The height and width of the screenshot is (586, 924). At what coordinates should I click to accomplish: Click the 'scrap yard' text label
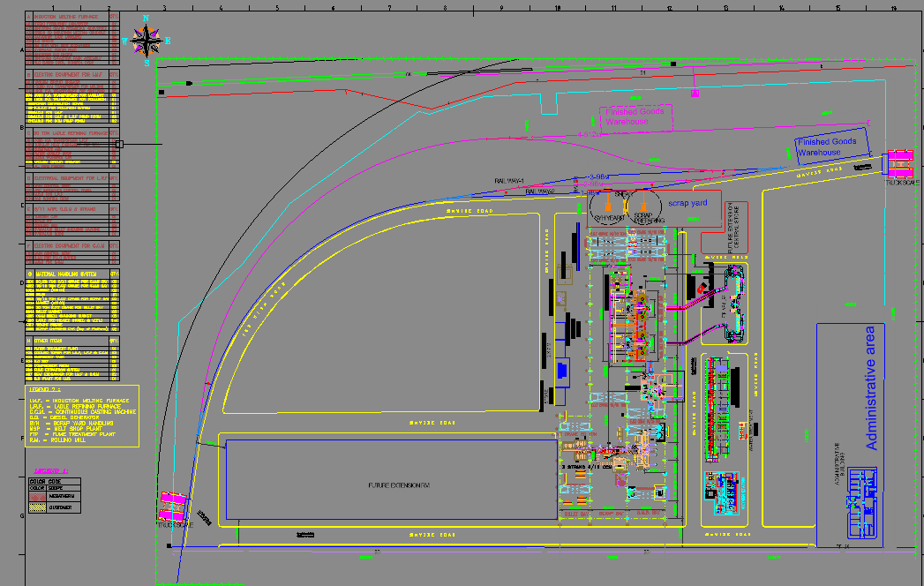click(x=687, y=203)
